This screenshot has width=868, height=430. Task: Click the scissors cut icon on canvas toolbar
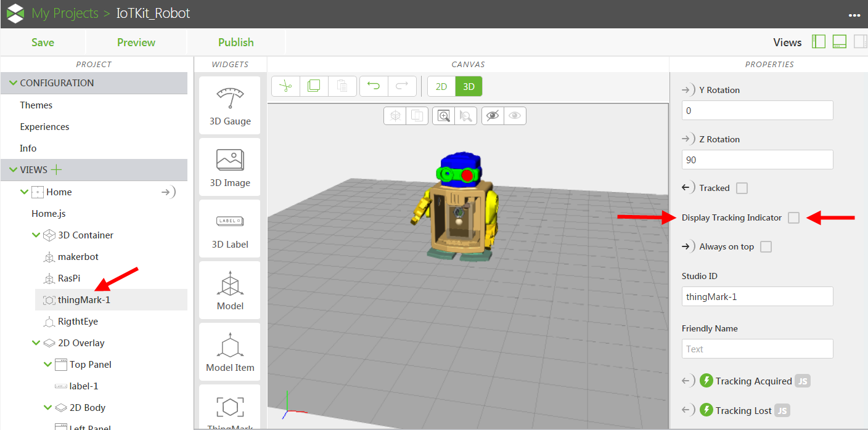coord(285,86)
